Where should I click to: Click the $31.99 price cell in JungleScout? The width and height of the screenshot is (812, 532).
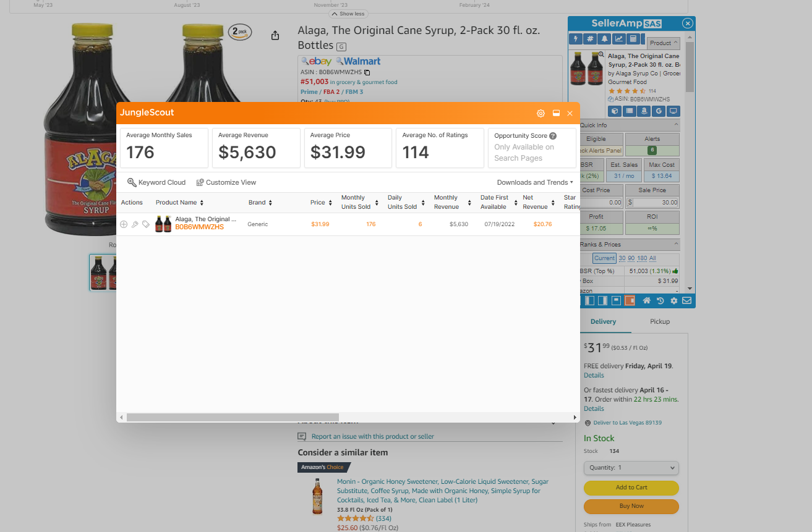[320, 224]
